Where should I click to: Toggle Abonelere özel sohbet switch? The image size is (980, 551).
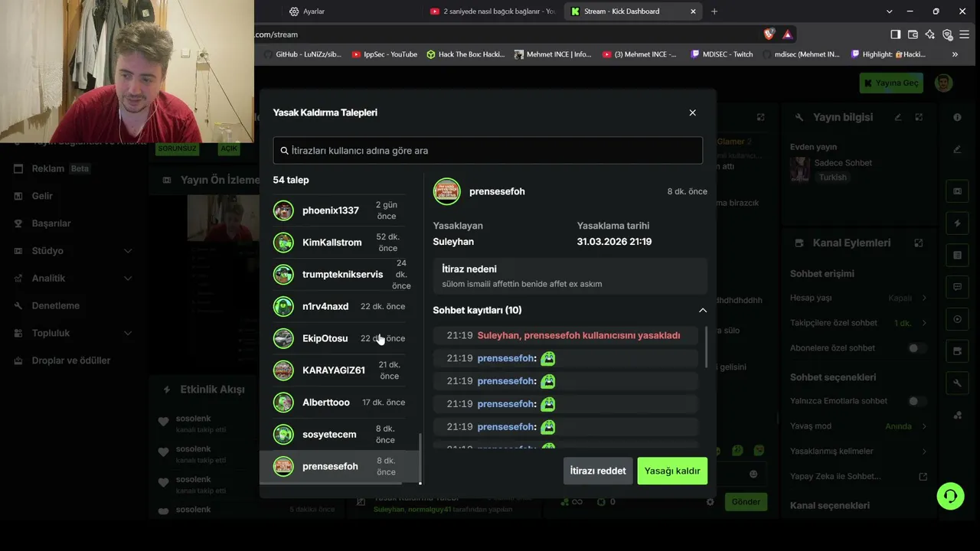pyautogui.click(x=916, y=348)
